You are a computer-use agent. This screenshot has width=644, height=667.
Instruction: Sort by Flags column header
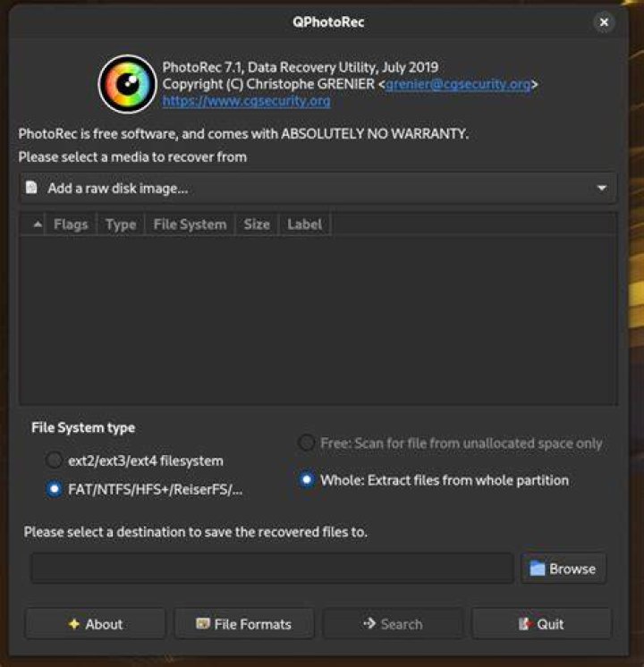click(x=71, y=224)
